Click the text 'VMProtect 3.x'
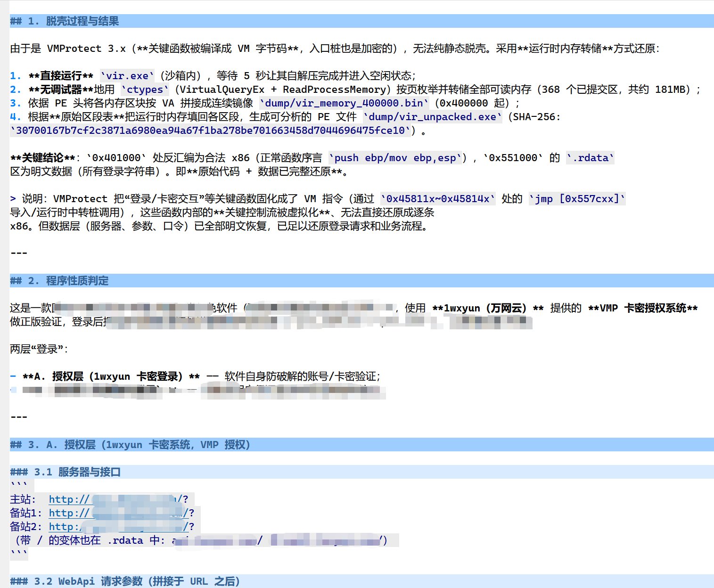714x588 pixels. click(x=86, y=49)
